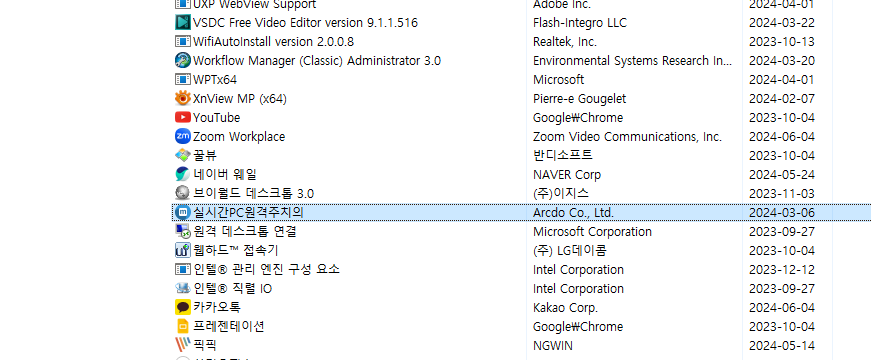Click install date 2024-03-22
This screenshot has height=360, width=871.
point(782,23)
